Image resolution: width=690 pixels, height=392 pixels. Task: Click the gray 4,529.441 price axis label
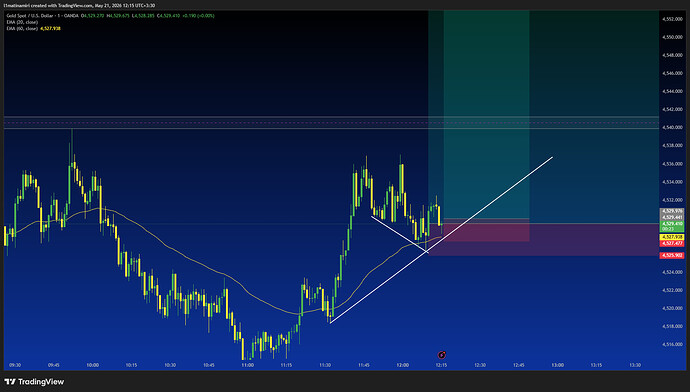coord(672,217)
